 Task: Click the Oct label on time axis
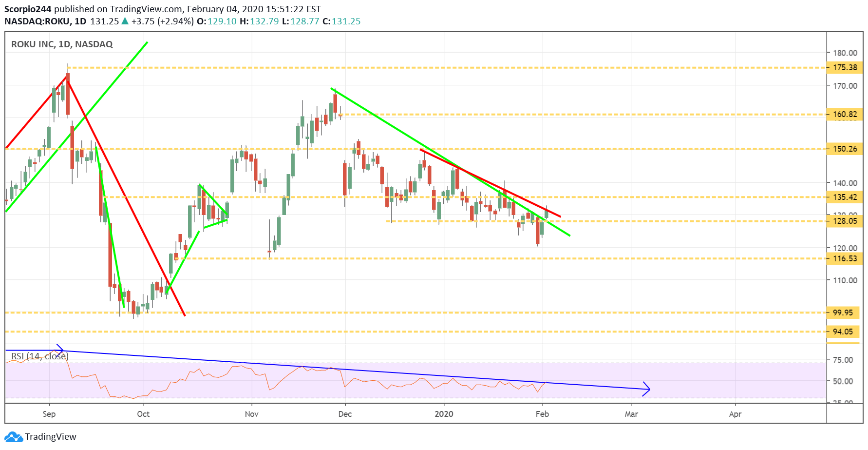[x=143, y=414]
